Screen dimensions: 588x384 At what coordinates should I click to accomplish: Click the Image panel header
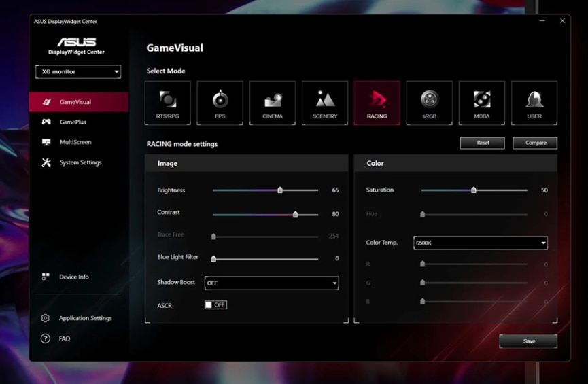point(247,163)
